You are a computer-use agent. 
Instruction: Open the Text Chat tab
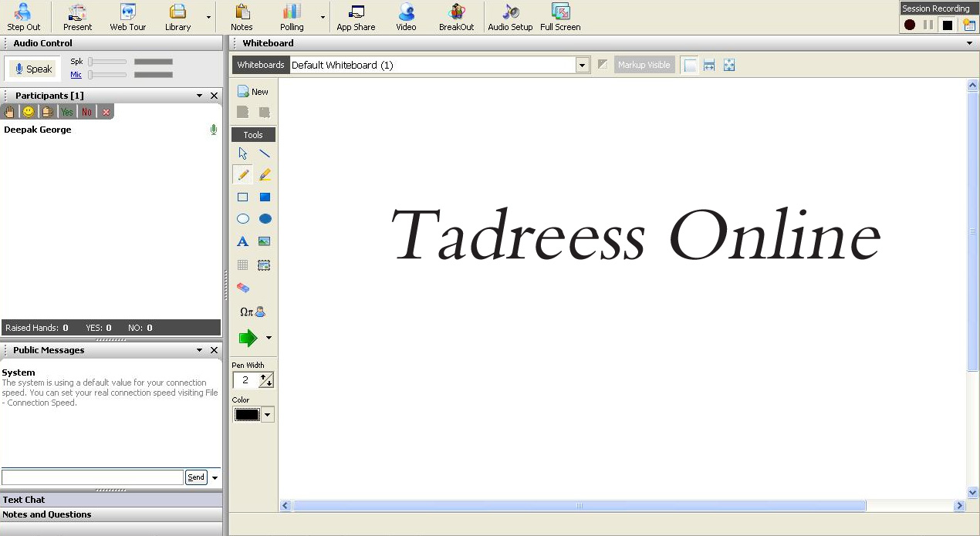click(x=111, y=500)
